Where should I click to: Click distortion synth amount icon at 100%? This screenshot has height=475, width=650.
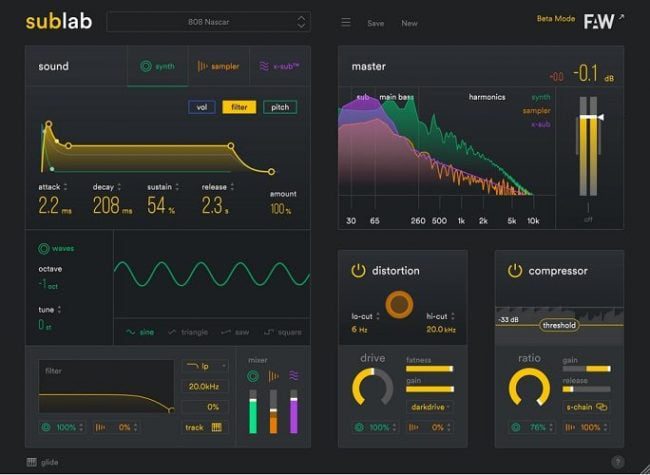pyautogui.click(x=359, y=427)
